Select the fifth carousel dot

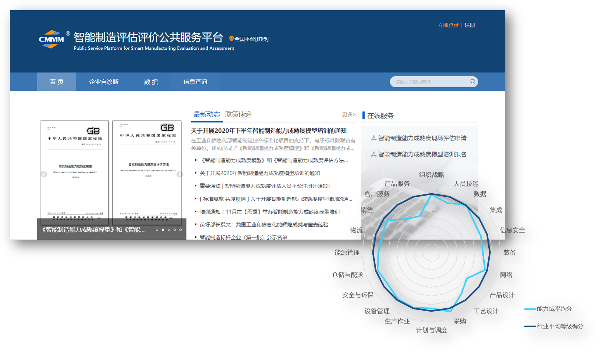180,230
